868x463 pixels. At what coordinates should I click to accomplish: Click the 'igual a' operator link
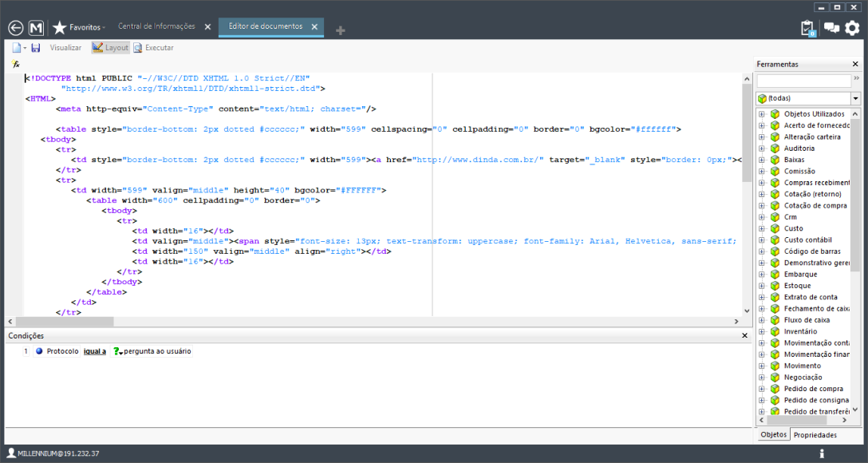(94, 351)
